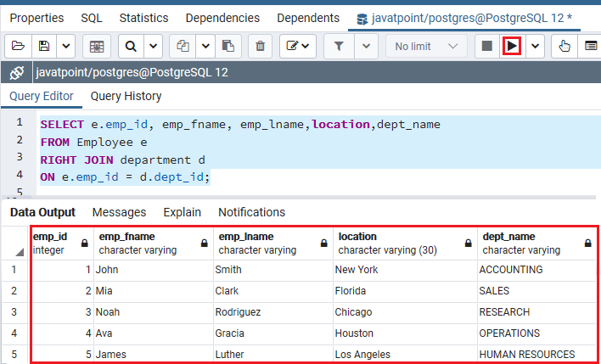The image size is (601, 364).
Task: Expand the Save options dropdown arrow
Action: click(x=66, y=47)
